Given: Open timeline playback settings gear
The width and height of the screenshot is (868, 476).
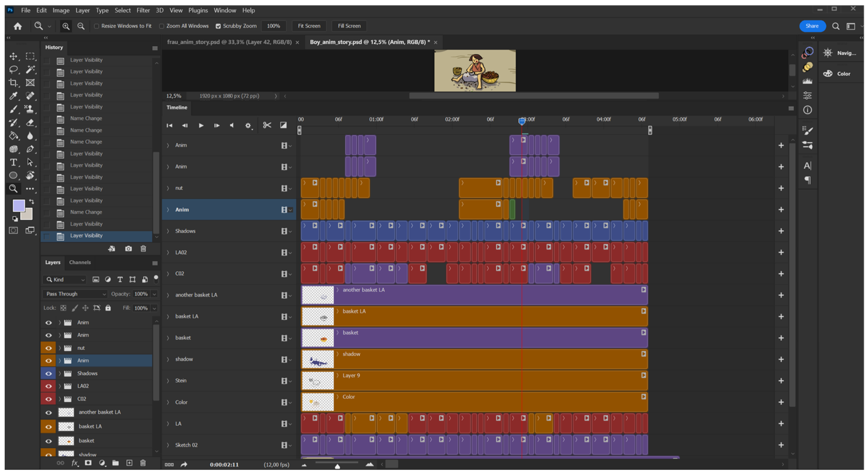Looking at the screenshot, I should pos(248,126).
